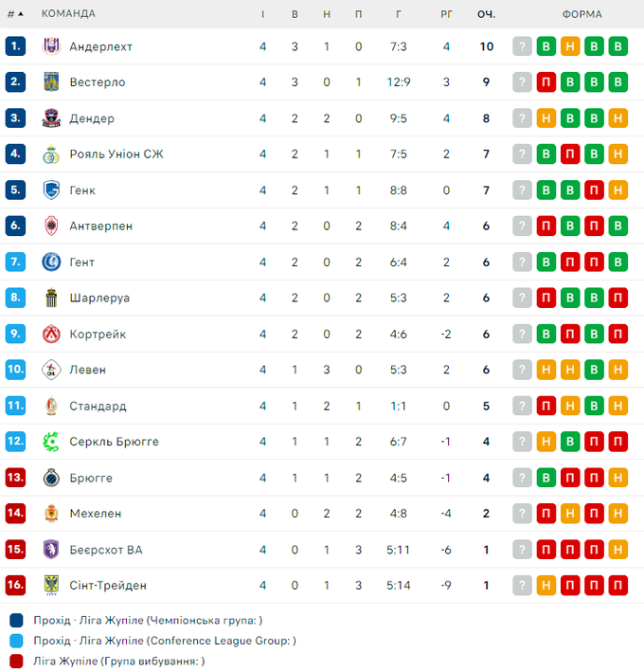Viewport: 644px width, 671px height.
Task: Click the Sint-Truiden club crest
Action: pos(51,586)
